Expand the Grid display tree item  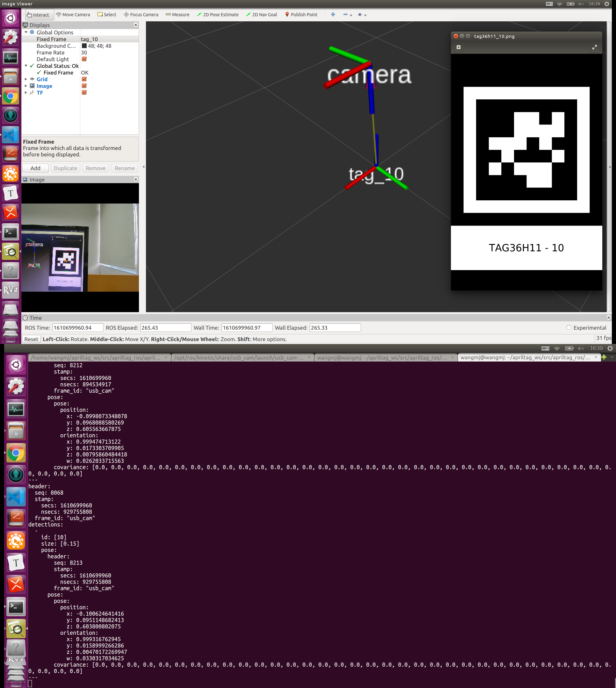pos(26,79)
